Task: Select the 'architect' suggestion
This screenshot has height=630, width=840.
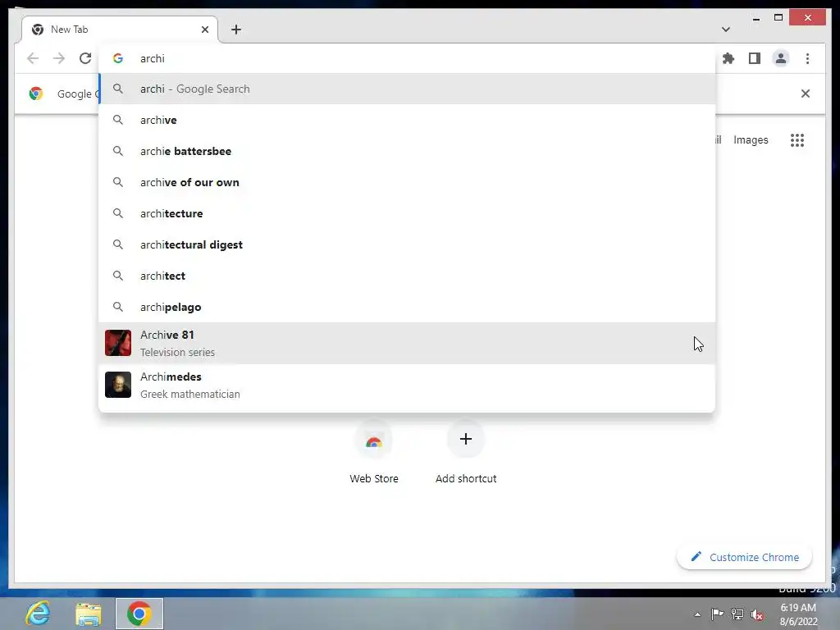Action: tap(407, 276)
